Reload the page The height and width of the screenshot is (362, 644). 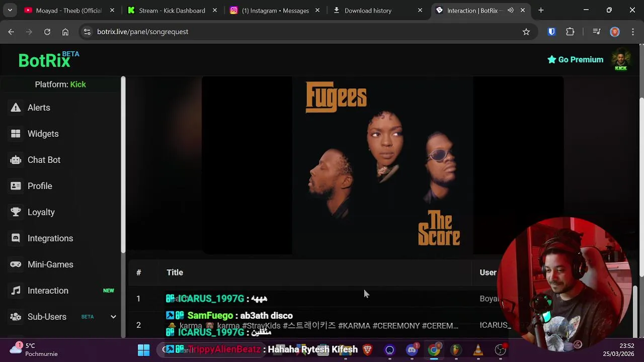pos(47,32)
